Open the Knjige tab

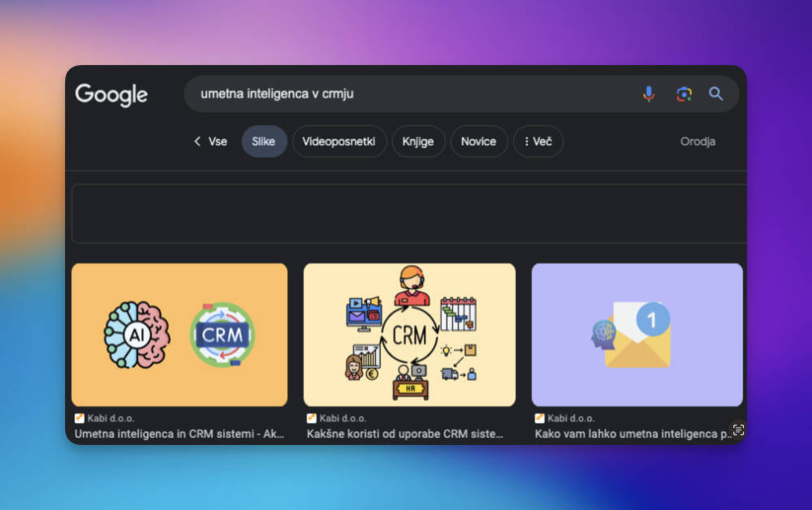pyautogui.click(x=418, y=141)
